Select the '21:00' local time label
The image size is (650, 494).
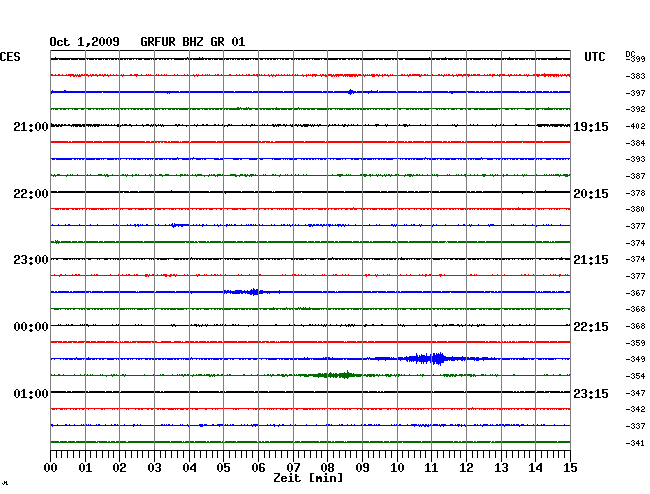tap(31, 127)
